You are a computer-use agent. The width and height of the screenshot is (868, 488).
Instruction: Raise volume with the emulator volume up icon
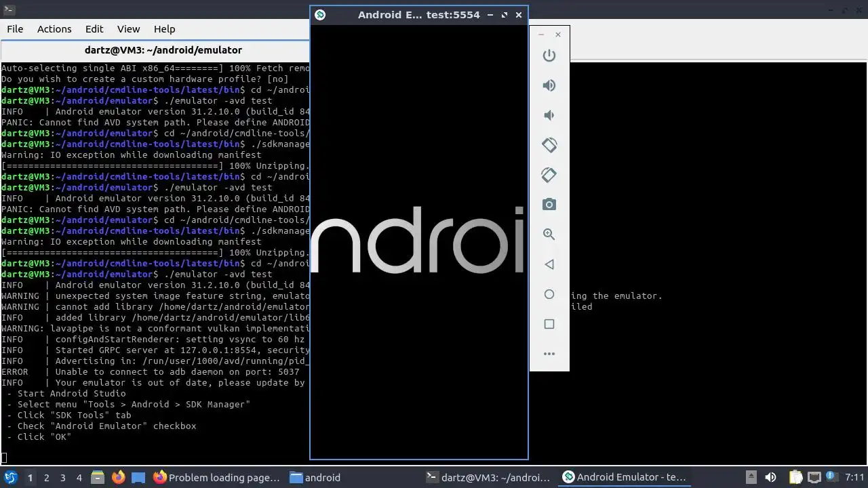point(549,85)
